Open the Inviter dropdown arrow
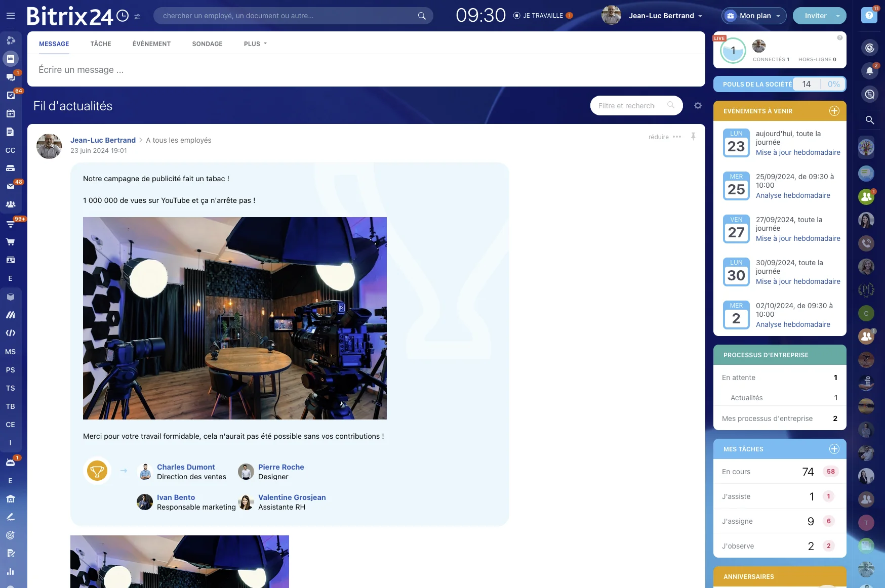Screen dimensions: 885x588 (x=838, y=16)
